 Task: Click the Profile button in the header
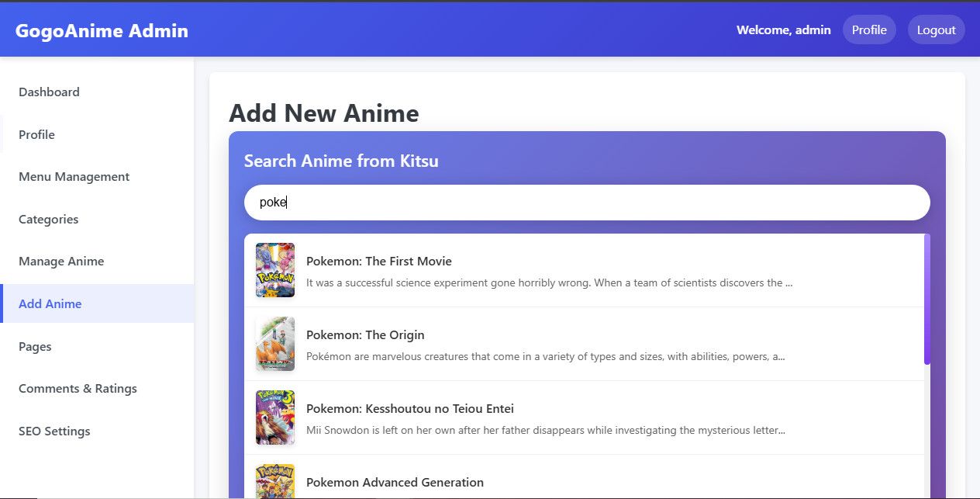tap(869, 29)
